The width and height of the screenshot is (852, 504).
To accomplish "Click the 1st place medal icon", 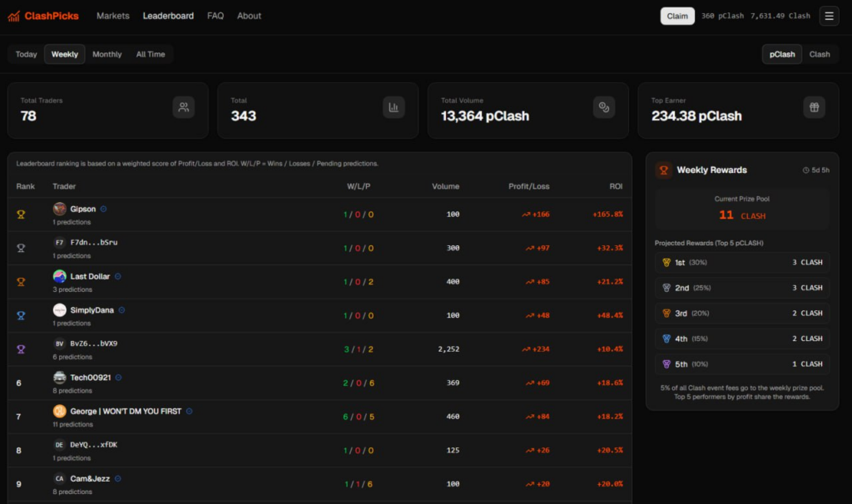I will click(666, 262).
